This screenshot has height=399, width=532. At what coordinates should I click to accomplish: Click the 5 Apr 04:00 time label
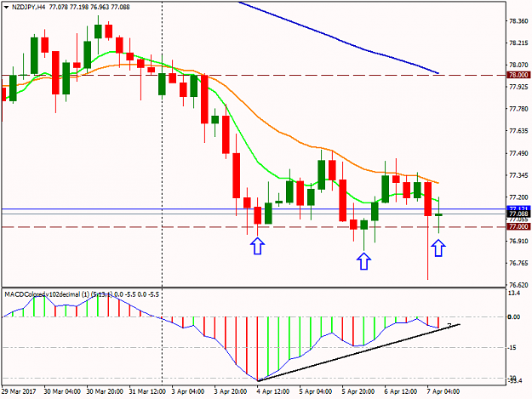[316, 391]
